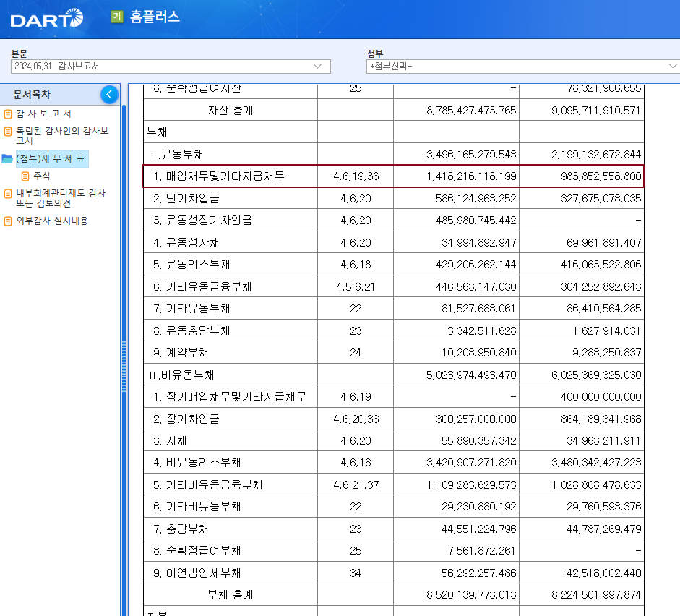Viewport: 680px width, 616px height.
Task: Click the 5. 기타비유동금융부채 row label
Action: (x=208, y=485)
